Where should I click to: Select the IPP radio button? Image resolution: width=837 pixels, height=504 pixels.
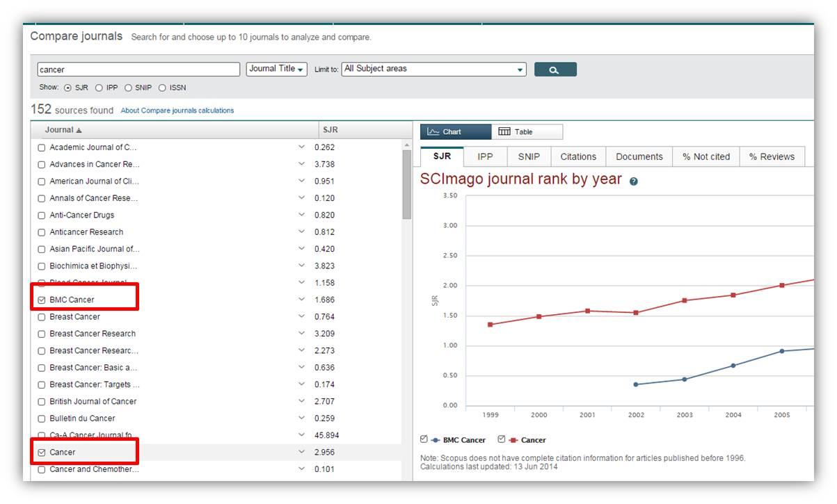pyautogui.click(x=99, y=88)
